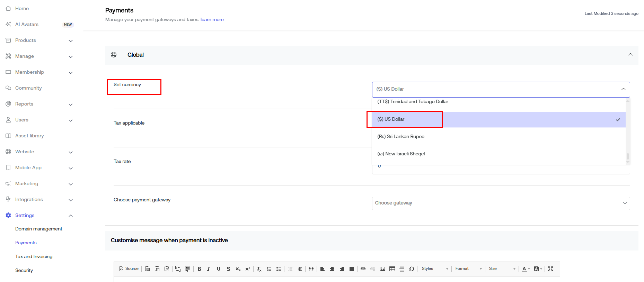Insert an image using the editor toolbar
644x282 pixels.
point(382,269)
